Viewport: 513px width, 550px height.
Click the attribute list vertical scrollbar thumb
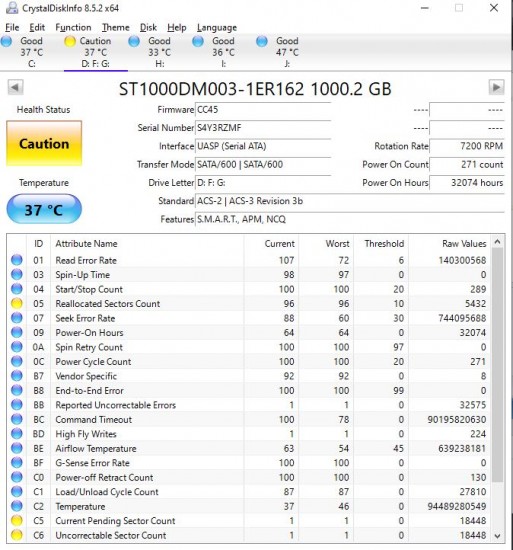[497, 365]
